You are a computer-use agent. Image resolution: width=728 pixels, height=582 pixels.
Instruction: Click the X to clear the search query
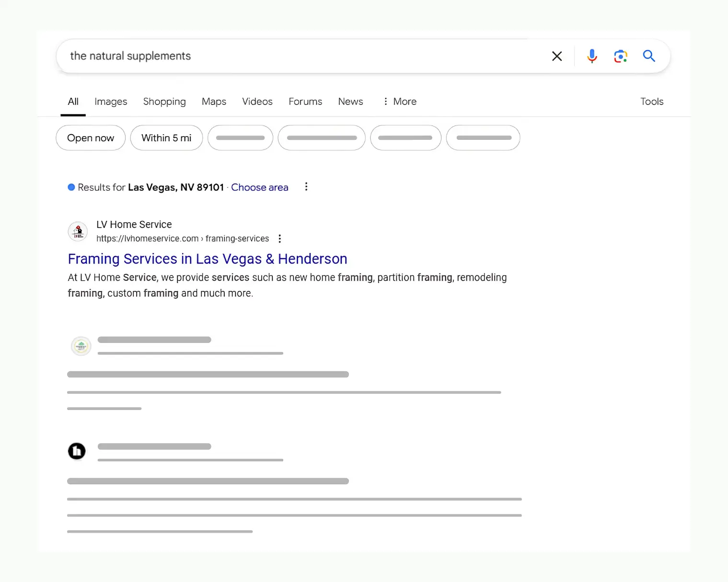pyautogui.click(x=557, y=56)
